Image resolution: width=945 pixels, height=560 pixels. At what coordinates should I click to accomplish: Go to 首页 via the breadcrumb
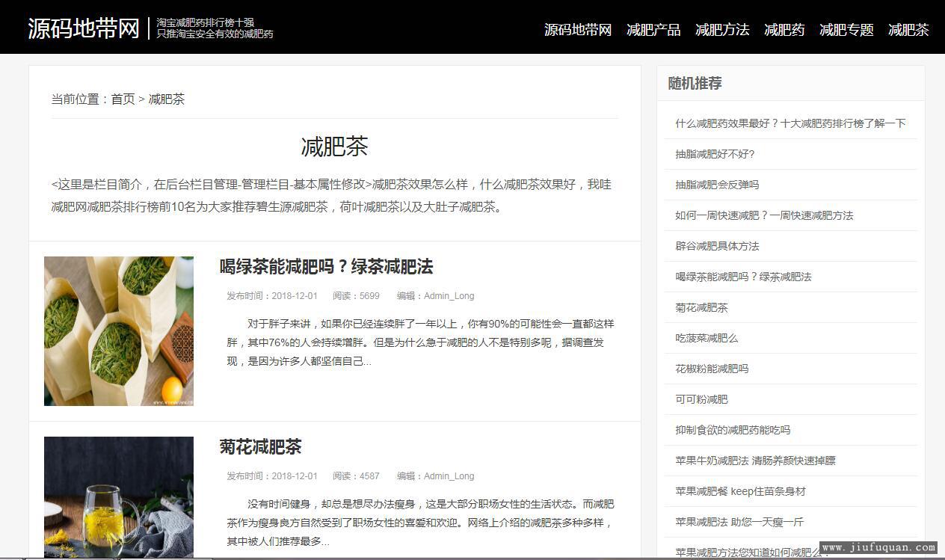click(123, 99)
